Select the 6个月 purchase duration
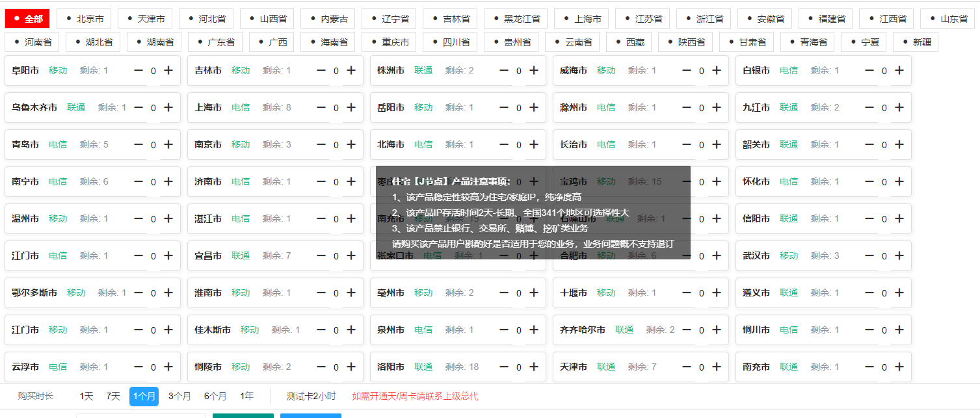This screenshot has height=418, width=980. 215,396
